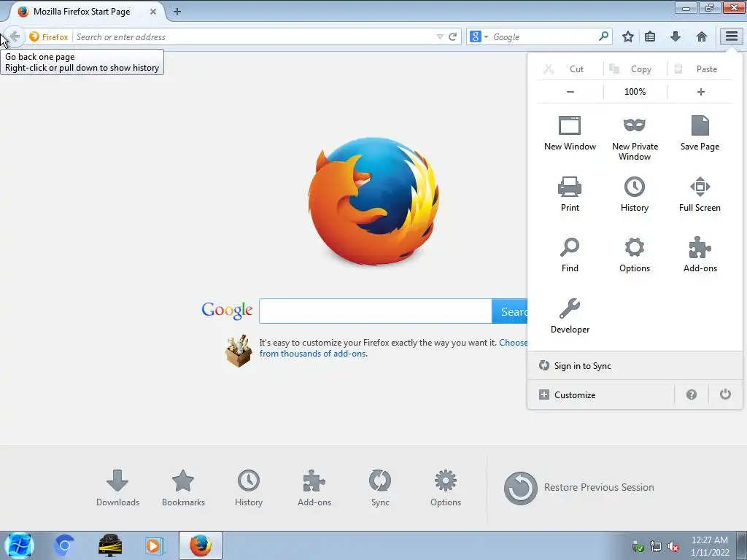Open the Downloads arrow in toolbar

pyautogui.click(x=675, y=36)
